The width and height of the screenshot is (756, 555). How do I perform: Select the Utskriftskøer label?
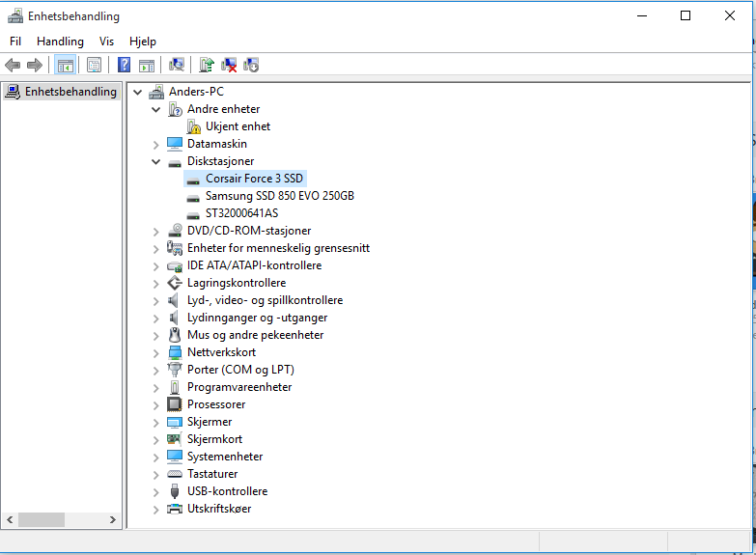[x=219, y=509]
